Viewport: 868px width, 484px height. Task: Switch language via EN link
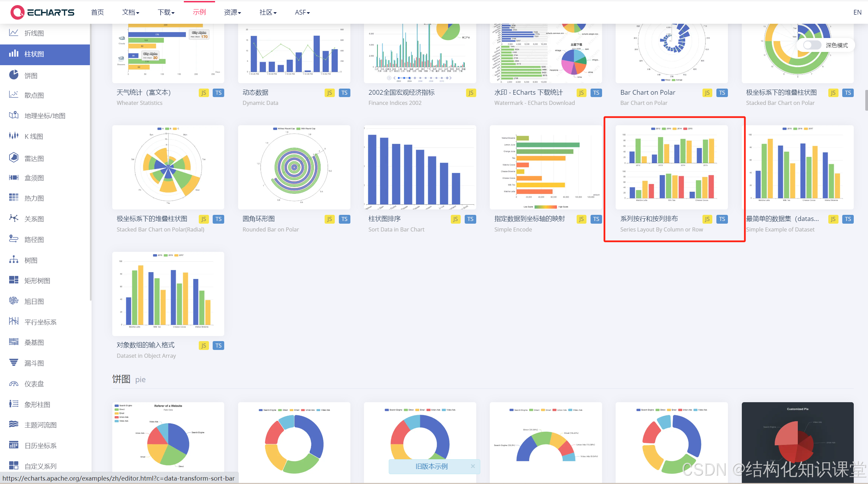[857, 13]
